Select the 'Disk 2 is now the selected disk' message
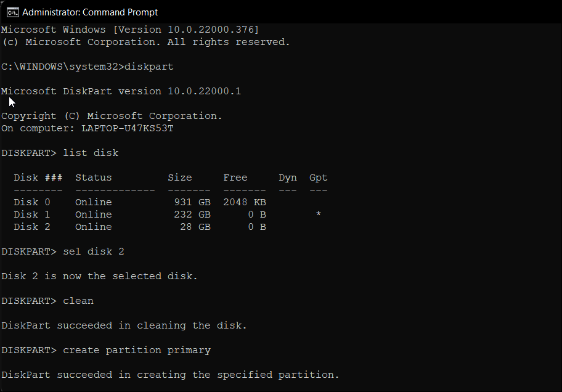Viewport: 562px width, 392px height. (99, 276)
